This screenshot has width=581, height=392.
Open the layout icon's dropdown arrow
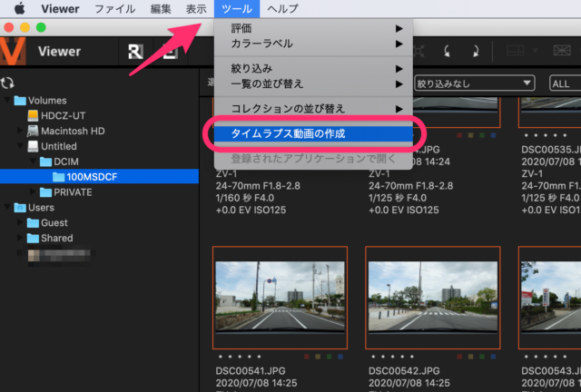[535, 50]
